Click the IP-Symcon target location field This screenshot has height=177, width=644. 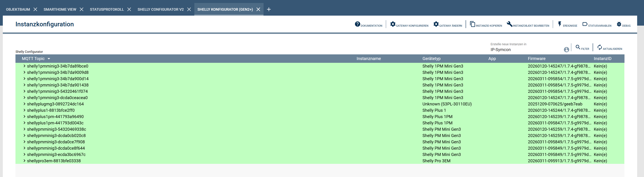[x=525, y=50]
